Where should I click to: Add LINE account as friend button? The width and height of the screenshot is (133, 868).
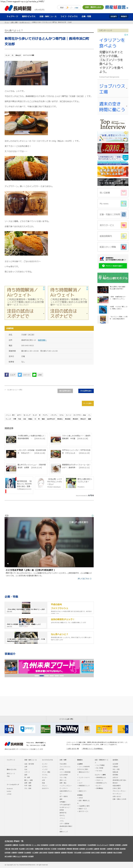113,266
